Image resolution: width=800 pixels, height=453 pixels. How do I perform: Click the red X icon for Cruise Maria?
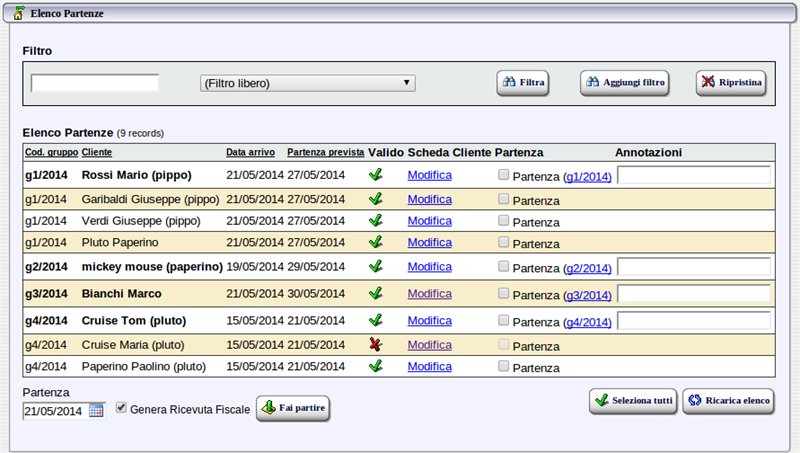pyautogui.click(x=376, y=345)
